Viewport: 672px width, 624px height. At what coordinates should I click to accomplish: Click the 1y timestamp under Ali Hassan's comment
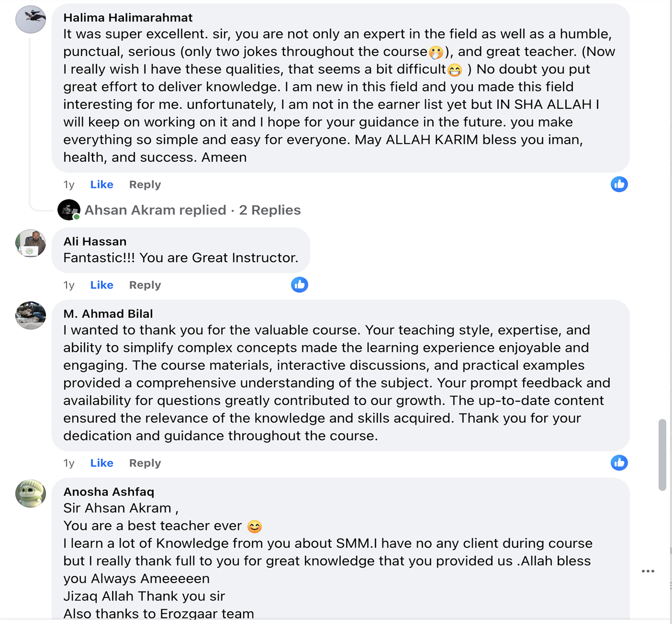(x=69, y=285)
